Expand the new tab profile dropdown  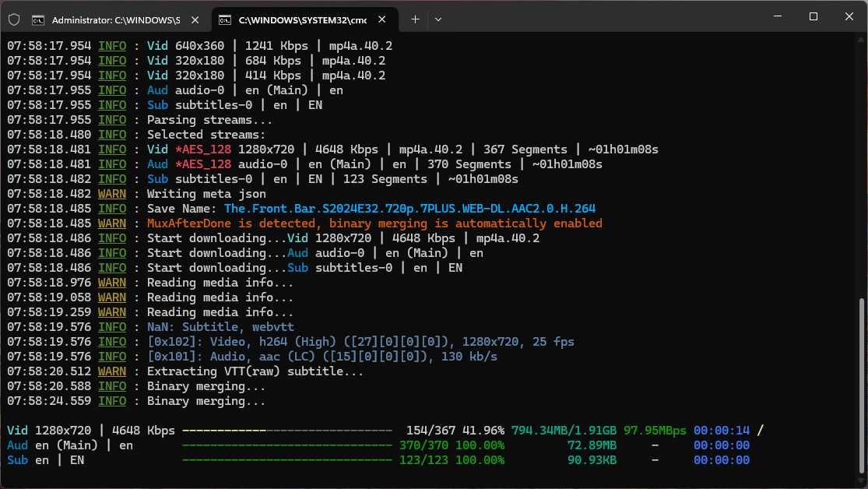pos(438,19)
